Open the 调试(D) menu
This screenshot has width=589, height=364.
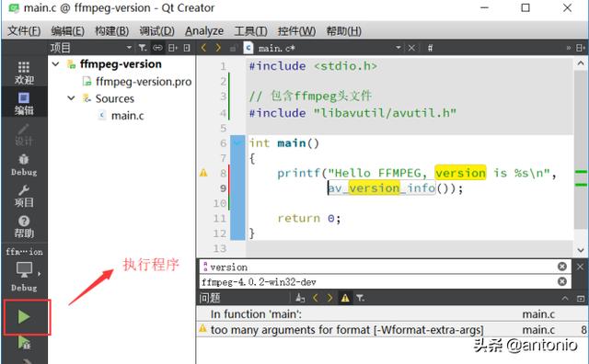click(x=156, y=30)
